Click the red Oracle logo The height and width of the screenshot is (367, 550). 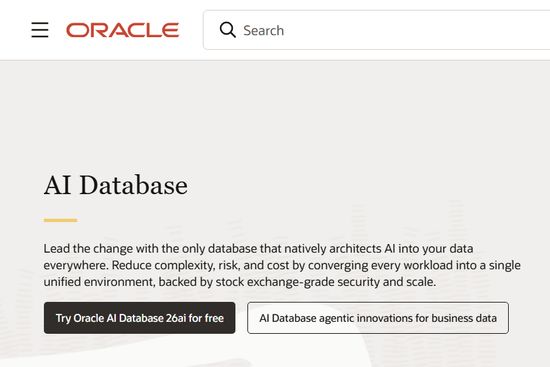tap(123, 30)
